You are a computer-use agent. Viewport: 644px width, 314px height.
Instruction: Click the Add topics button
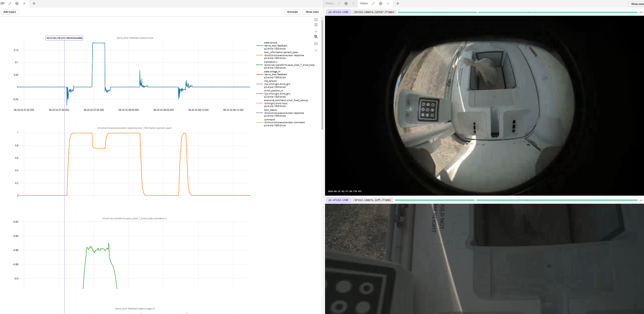pyautogui.click(x=10, y=12)
